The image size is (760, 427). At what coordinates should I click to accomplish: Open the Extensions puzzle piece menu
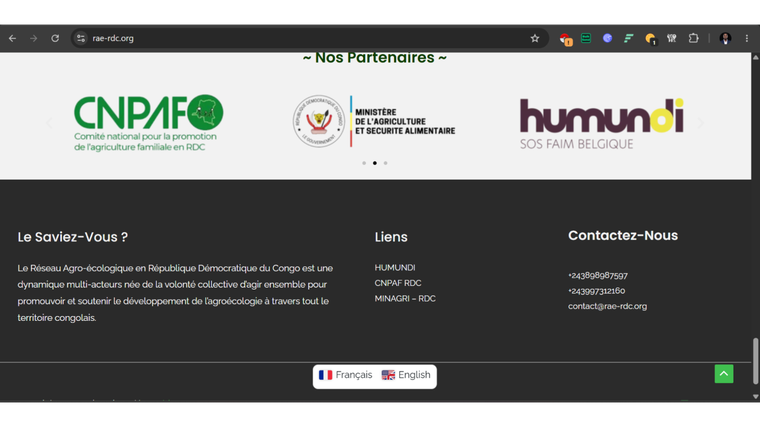(693, 38)
